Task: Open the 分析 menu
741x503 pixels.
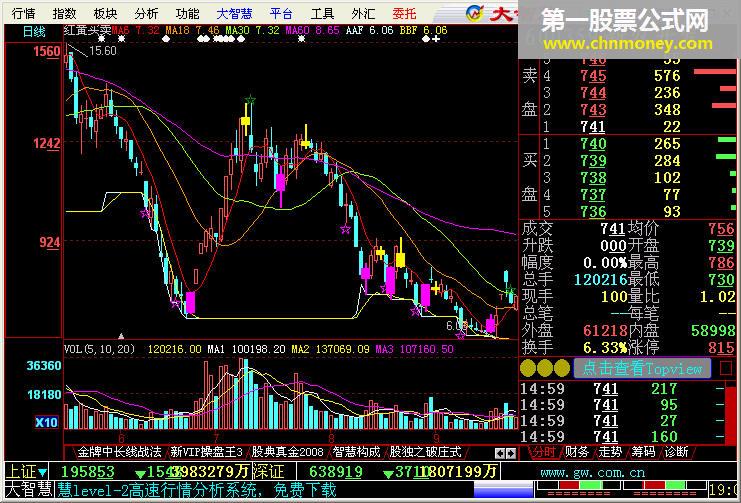Action: point(146,13)
